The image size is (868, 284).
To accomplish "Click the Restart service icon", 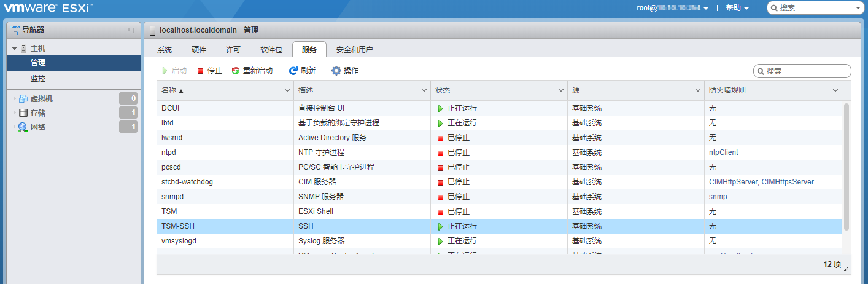I will 236,71.
